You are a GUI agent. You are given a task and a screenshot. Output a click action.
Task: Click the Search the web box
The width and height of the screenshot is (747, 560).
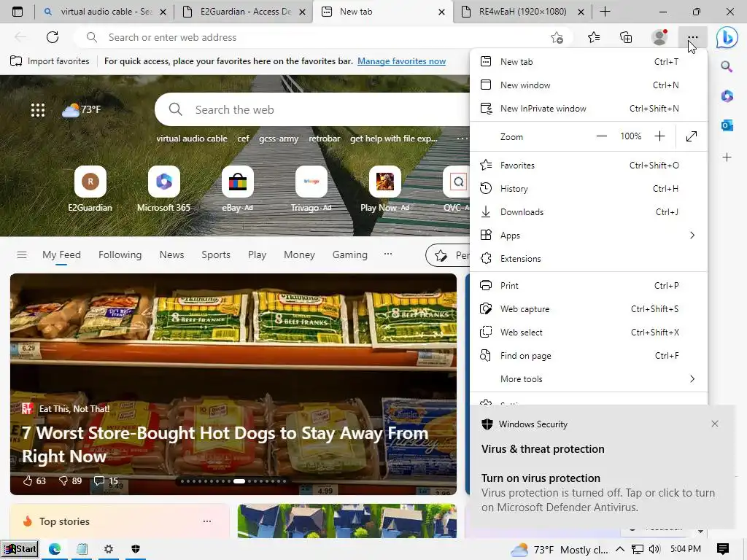pyautogui.click(x=312, y=109)
